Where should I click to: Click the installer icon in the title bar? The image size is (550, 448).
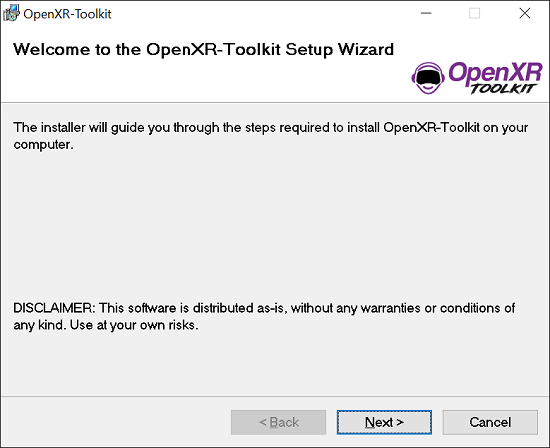11,13
